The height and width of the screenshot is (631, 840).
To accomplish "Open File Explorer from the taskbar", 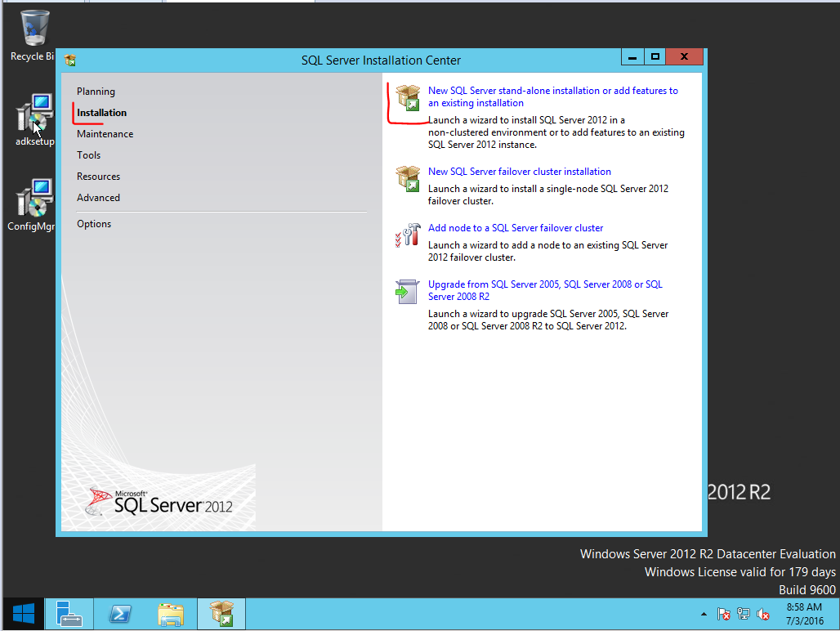I will point(170,614).
